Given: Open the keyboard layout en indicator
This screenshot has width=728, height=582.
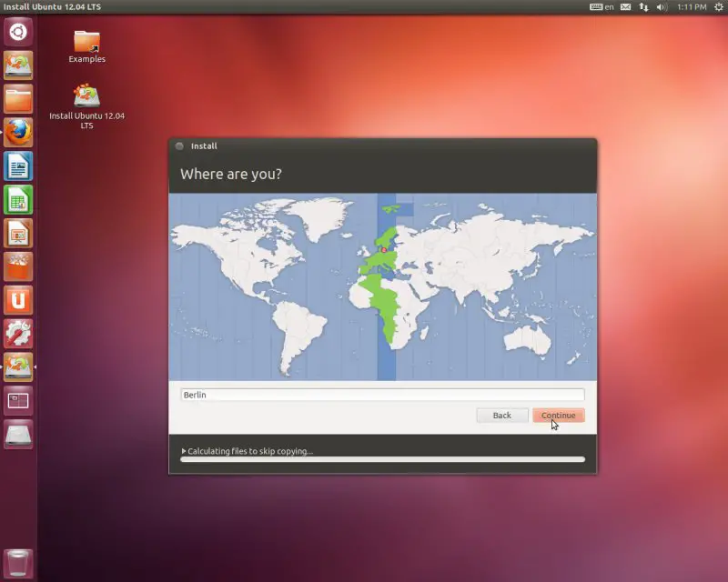Looking at the screenshot, I should [602, 7].
